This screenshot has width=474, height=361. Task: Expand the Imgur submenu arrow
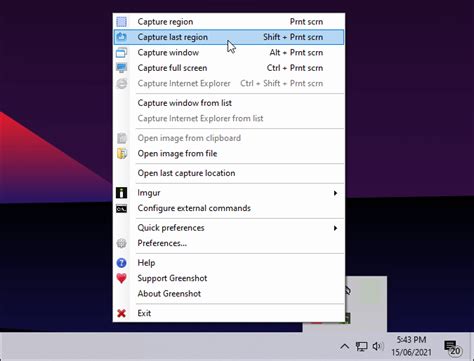tap(335, 193)
